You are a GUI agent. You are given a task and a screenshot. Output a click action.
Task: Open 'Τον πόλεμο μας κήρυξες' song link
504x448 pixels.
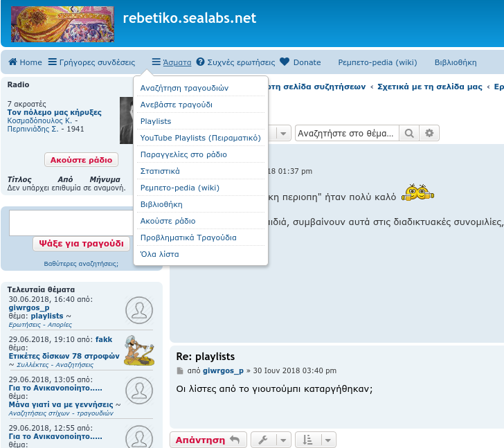pos(55,112)
